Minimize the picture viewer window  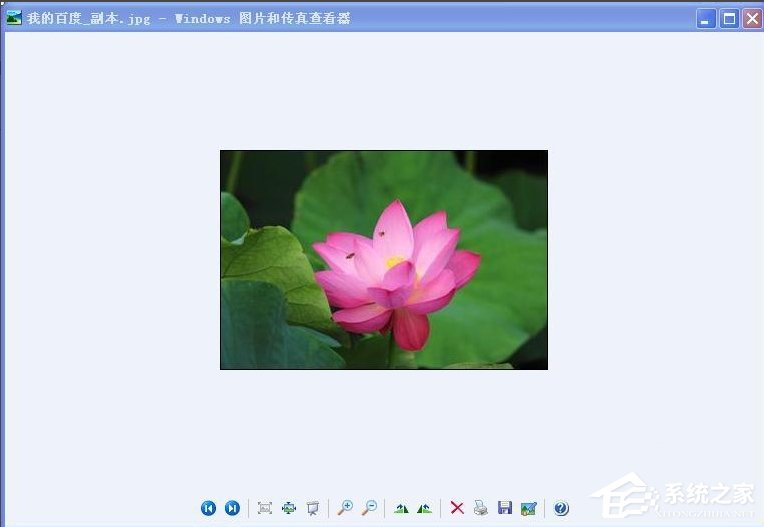[706, 18]
